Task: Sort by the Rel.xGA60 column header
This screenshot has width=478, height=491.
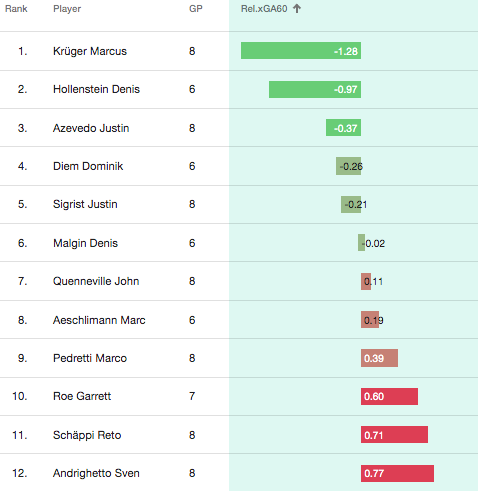Action: [264, 9]
